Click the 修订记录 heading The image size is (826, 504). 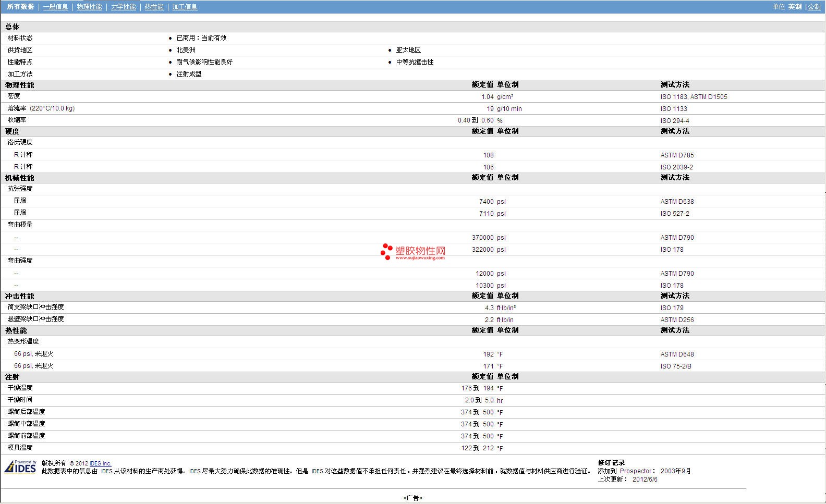[x=611, y=463]
